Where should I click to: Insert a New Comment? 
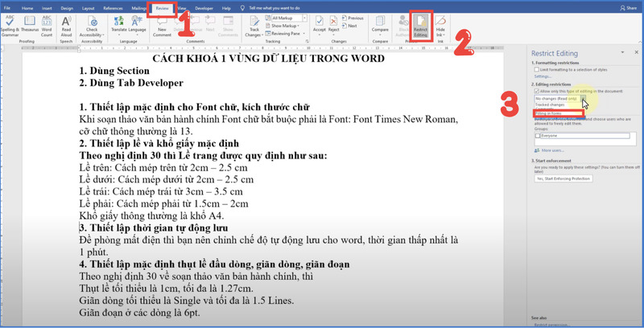pos(163,27)
